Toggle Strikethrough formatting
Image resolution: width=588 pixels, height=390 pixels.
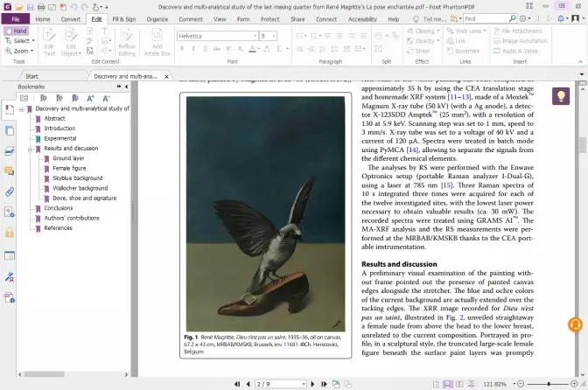point(217,49)
